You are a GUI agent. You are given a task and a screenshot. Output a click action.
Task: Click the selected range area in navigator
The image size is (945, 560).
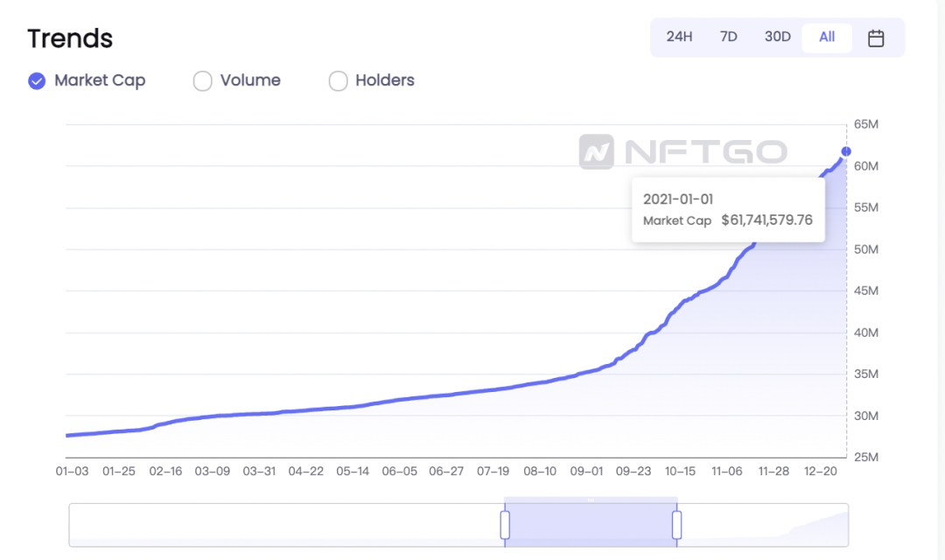(591, 525)
